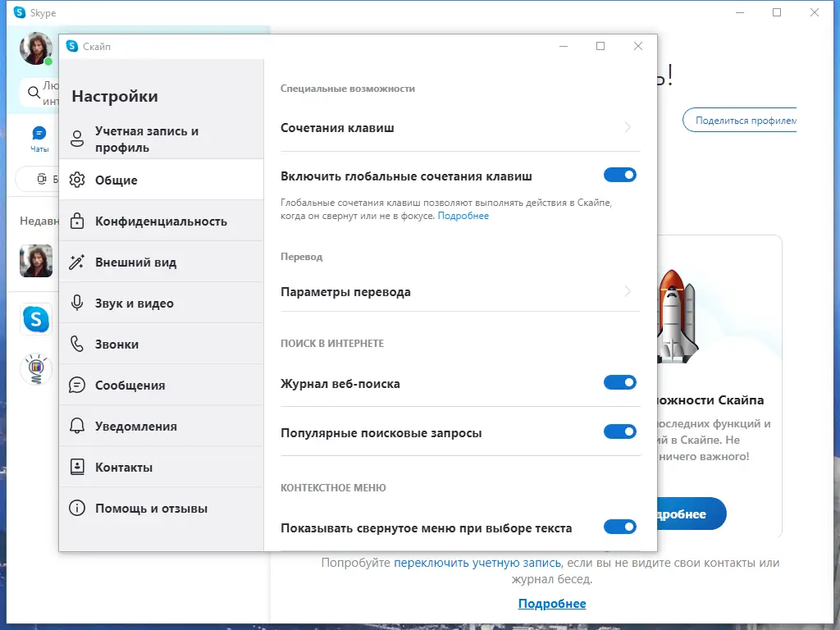Click the info icon beside Помощь и отзывы

point(77,508)
